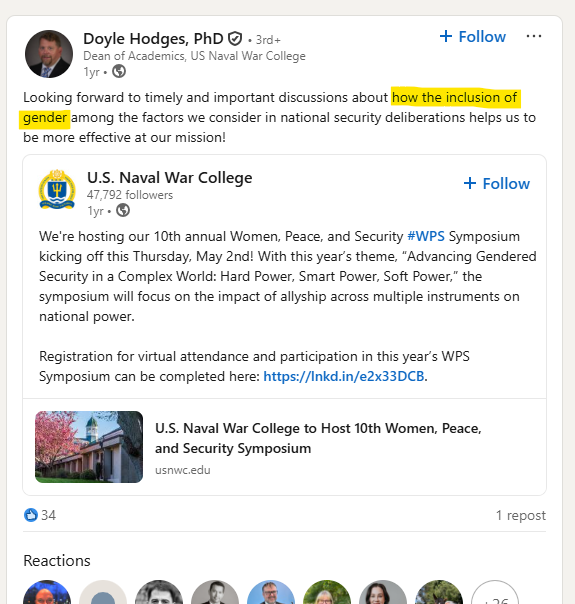Open the Women, Peace, and Security Symposium article
The height and width of the screenshot is (604, 575).
(x=318, y=438)
